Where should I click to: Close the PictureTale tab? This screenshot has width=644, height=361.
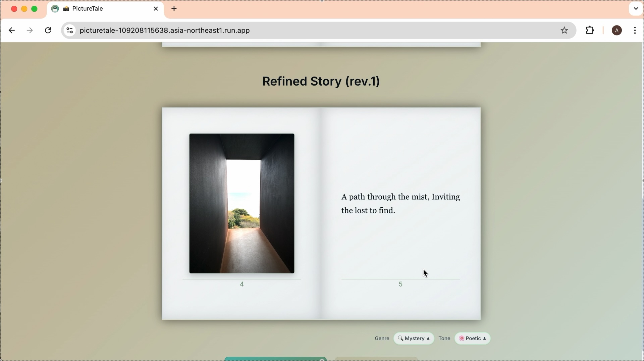click(x=156, y=9)
